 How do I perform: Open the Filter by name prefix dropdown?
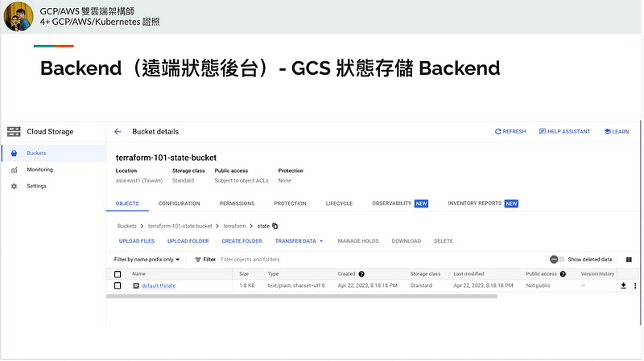coord(147,260)
